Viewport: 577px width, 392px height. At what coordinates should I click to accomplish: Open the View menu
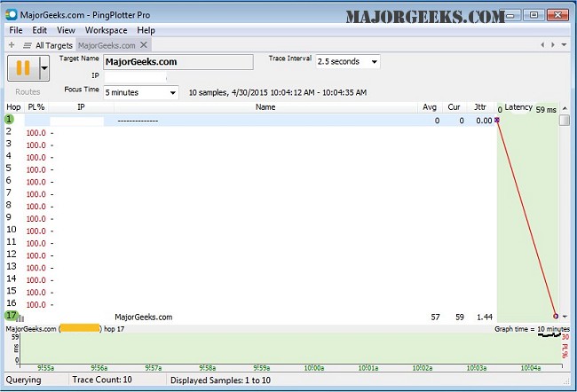tap(66, 30)
